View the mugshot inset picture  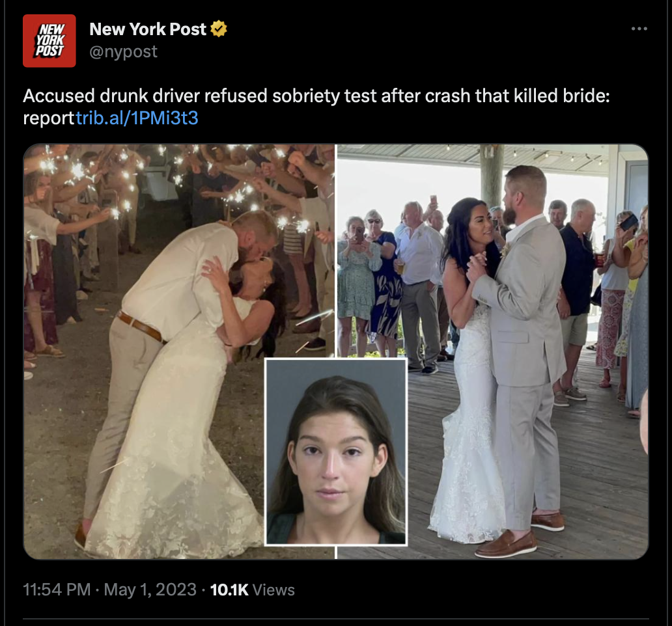click(x=336, y=452)
